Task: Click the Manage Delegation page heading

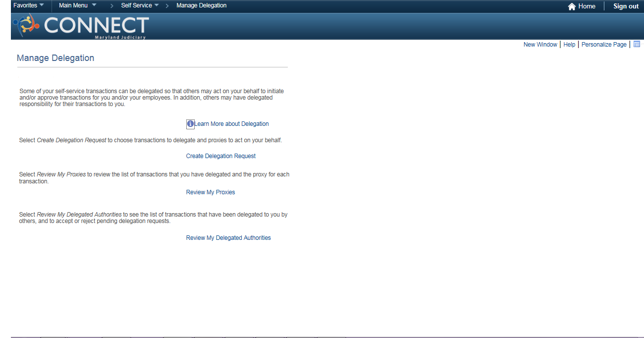Action: [x=55, y=58]
